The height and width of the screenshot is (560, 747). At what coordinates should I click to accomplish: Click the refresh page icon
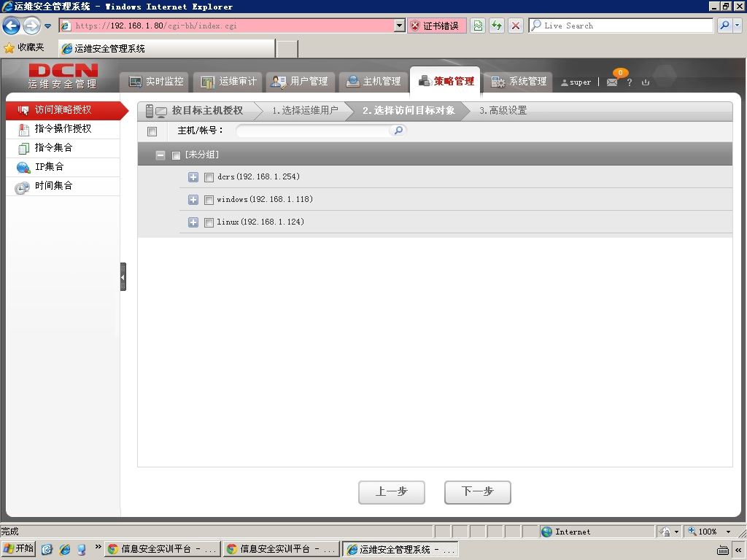pos(497,26)
